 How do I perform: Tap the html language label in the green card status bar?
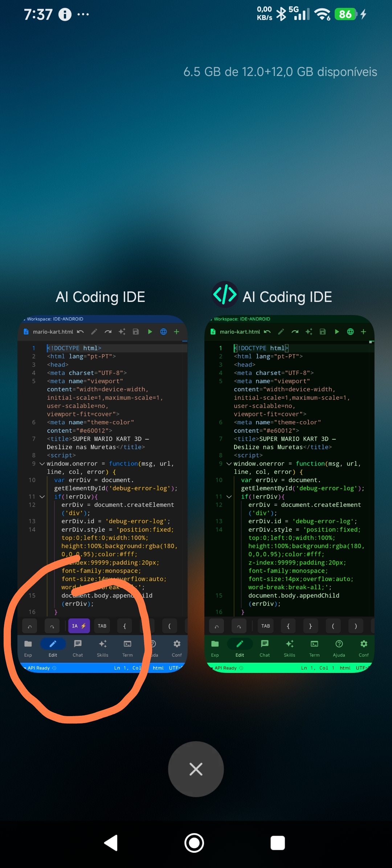[345, 668]
